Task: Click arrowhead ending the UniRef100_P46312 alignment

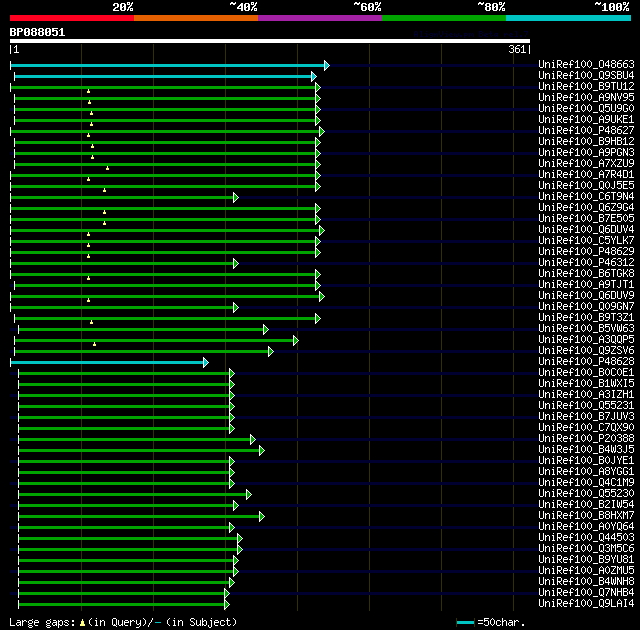Action: pos(236,264)
